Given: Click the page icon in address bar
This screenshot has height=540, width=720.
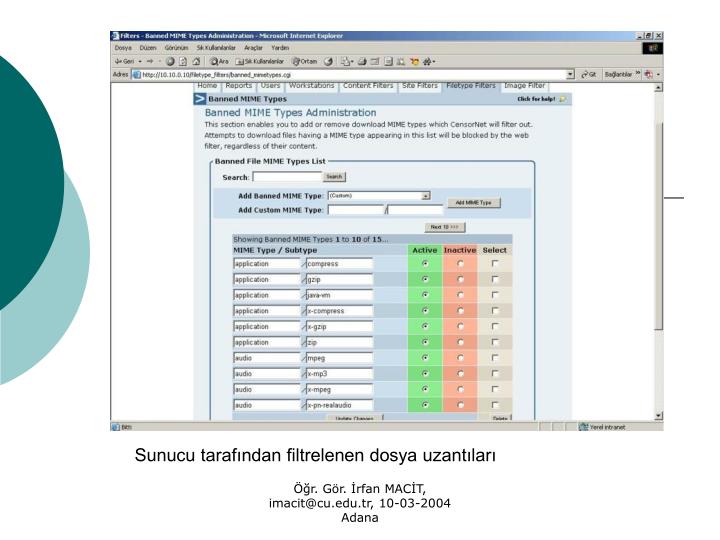Looking at the screenshot, I should click(x=136, y=74).
